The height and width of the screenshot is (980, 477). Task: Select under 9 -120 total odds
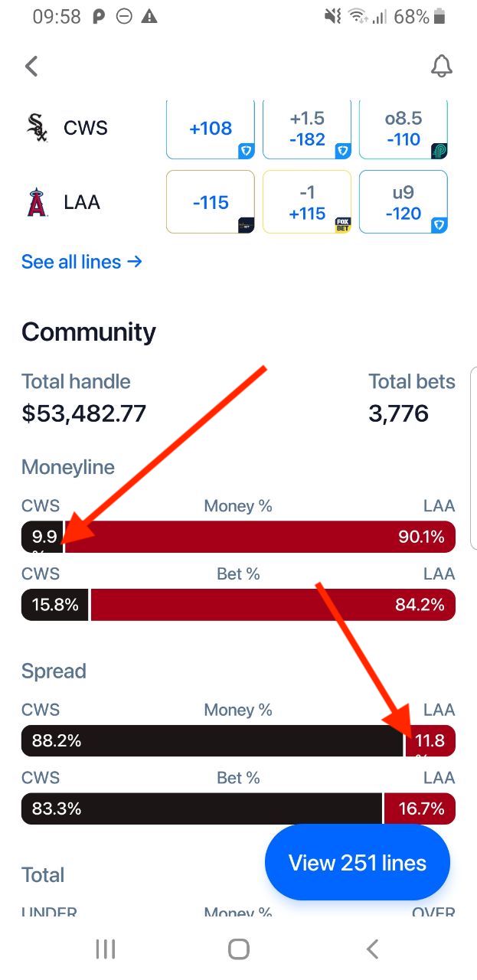coord(403,202)
